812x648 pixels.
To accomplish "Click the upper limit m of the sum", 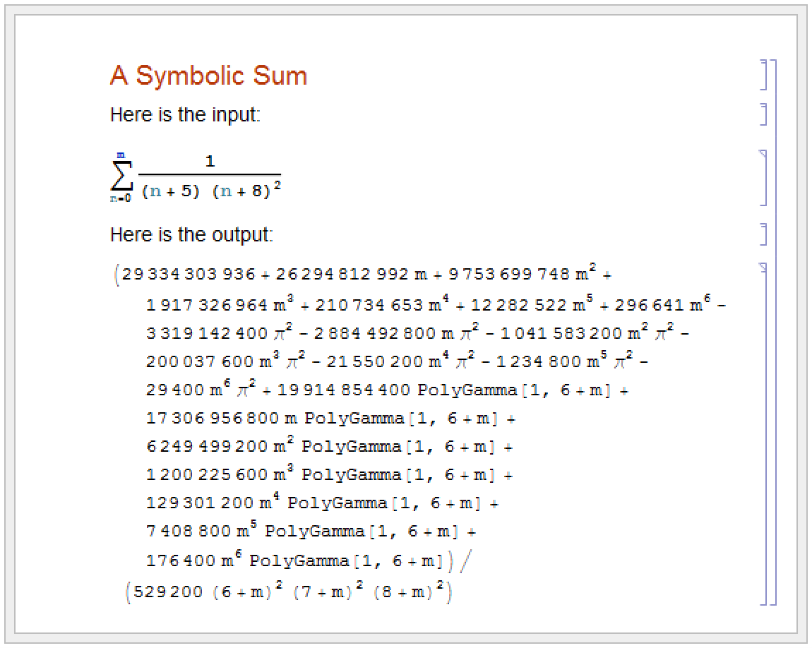I will tap(121, 156).
